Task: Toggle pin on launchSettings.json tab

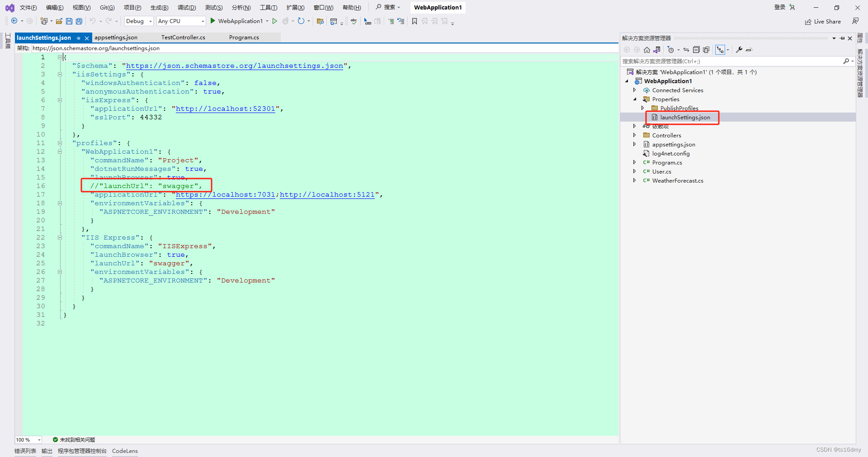Action: (79, 38)
